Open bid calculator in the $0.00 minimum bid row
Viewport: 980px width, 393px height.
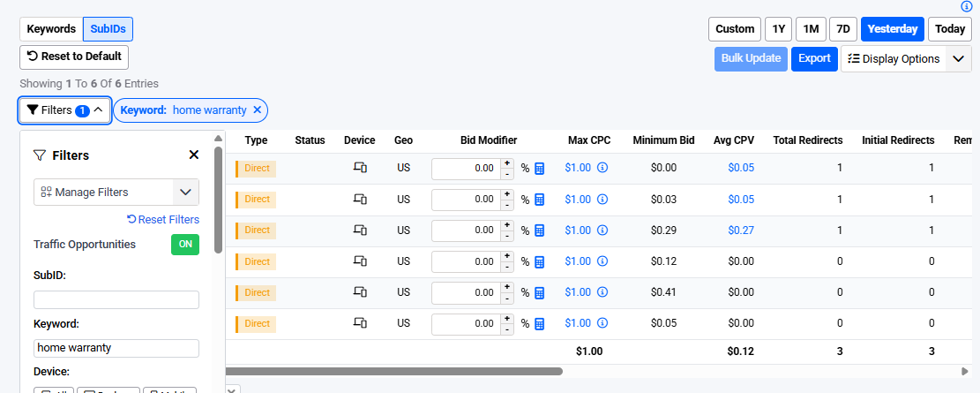tap(540, 168)
